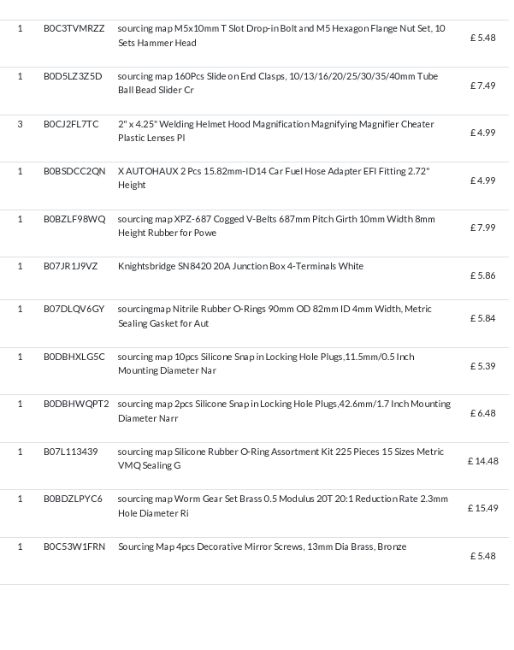Select the £14.48 price
Viewport: 514px width, 650px height.
(x=483, y=461)
